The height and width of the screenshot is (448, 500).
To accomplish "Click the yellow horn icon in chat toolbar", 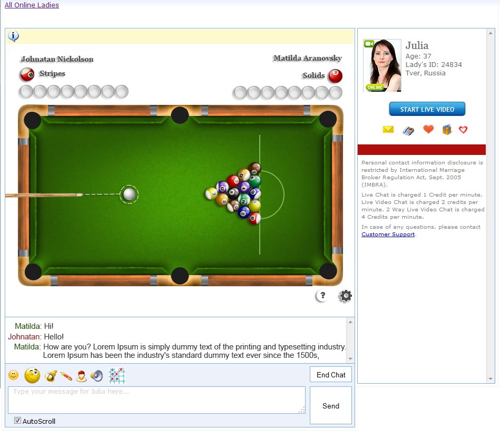I will click(x=51, y=376).
